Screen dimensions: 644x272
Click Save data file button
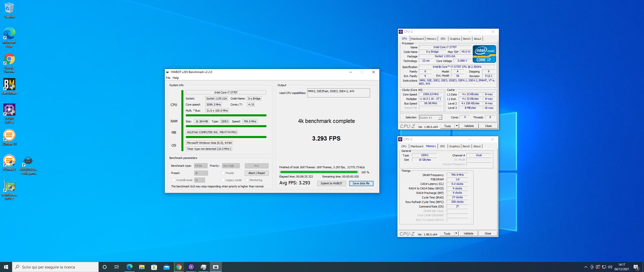[361, 183]
